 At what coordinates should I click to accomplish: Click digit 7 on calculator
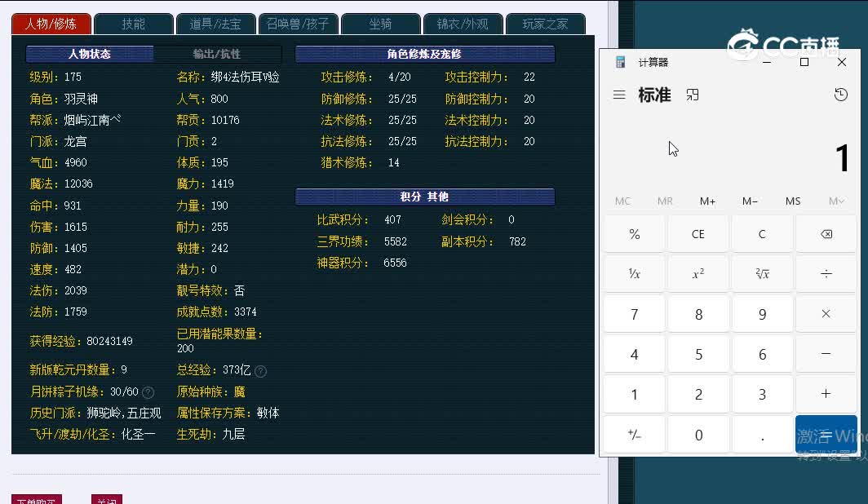635,314
